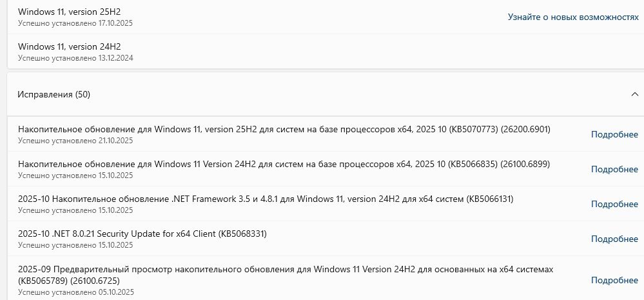Open Подробнее for .NET Framework update KB5066131
Screen dimensions: 644x300
614,204
